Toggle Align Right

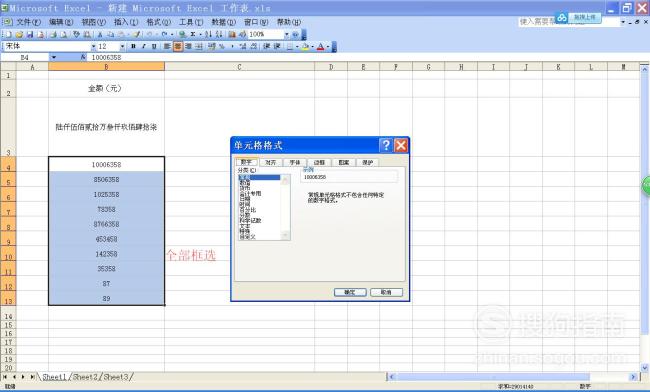[188, 46]
